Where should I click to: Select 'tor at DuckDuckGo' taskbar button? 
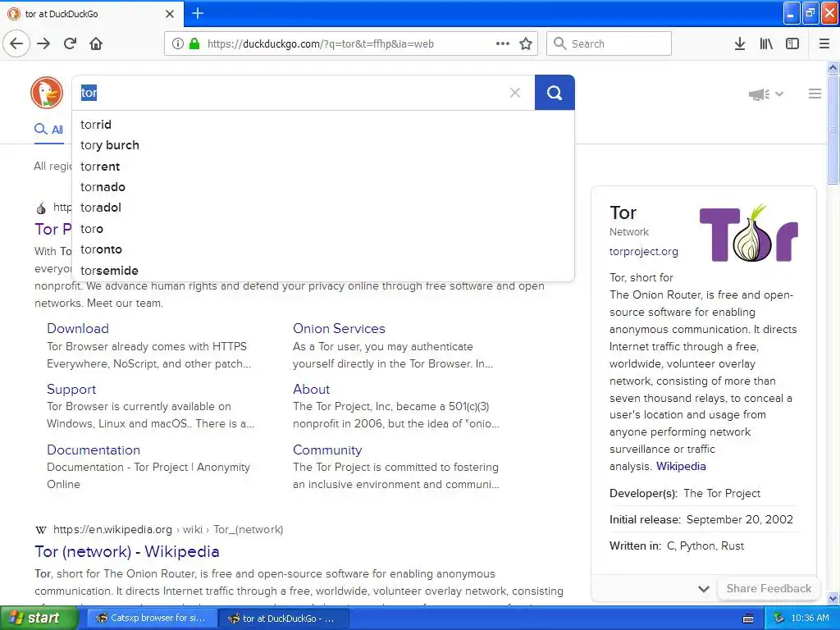coord(283,619)
